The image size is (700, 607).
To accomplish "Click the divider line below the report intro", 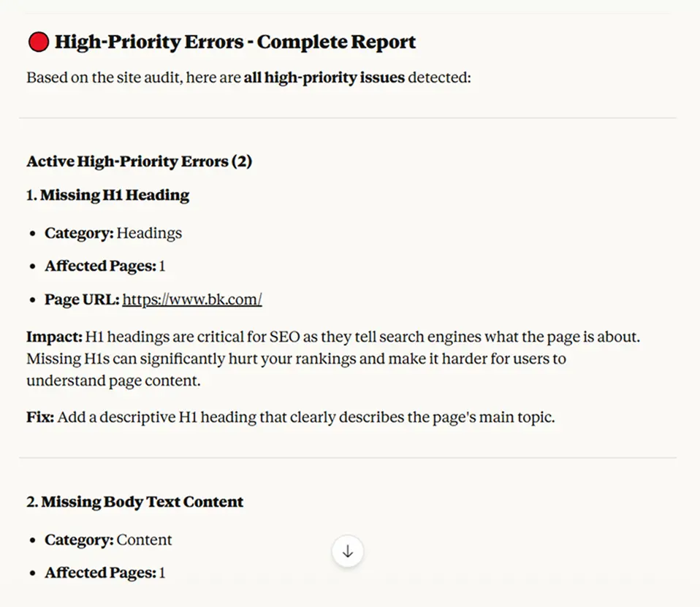I will [348, 115].
